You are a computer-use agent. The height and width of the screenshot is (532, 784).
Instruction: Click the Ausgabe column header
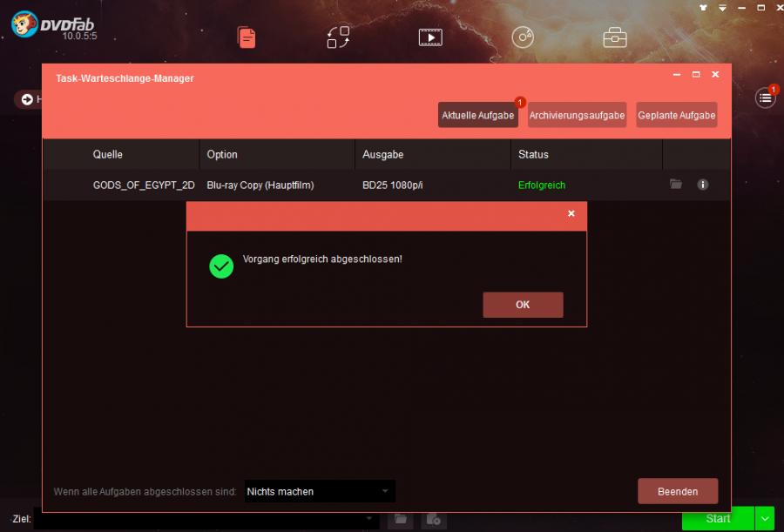[x=433, y=154]
